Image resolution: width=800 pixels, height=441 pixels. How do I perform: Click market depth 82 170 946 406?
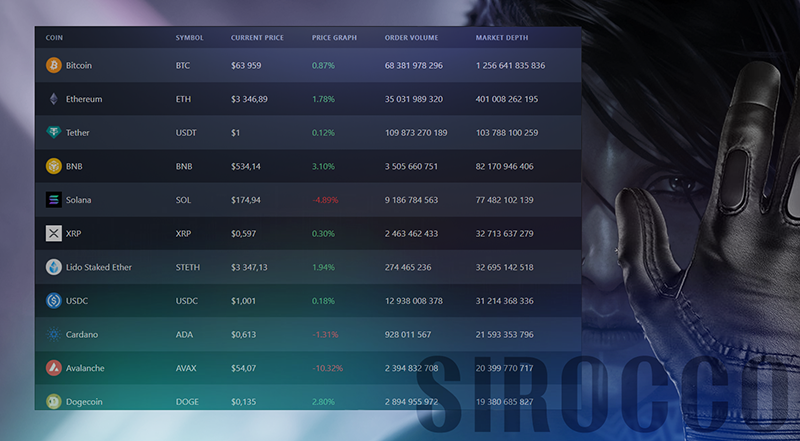tap(505, 166)
